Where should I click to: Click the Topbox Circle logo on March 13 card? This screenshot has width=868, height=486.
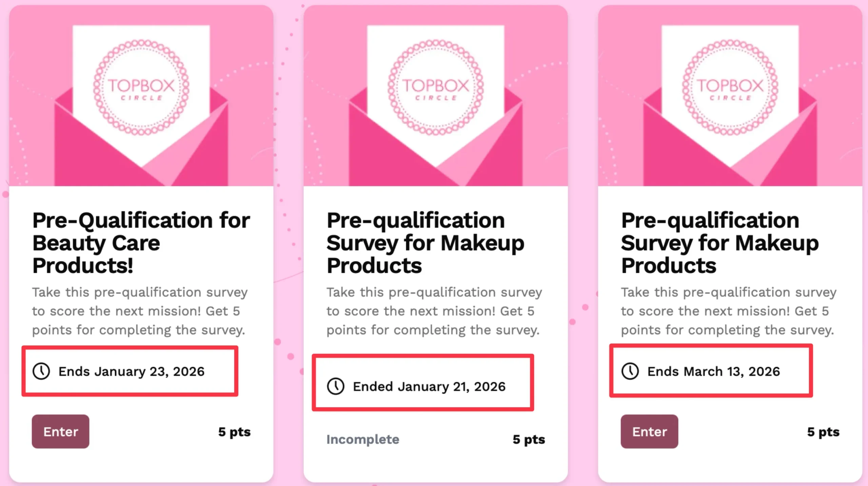(730, 87)
